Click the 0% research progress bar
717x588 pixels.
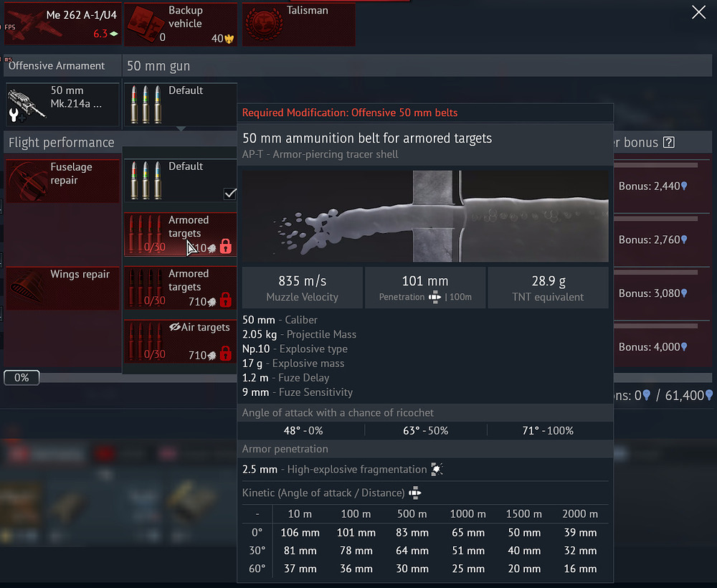22,377
